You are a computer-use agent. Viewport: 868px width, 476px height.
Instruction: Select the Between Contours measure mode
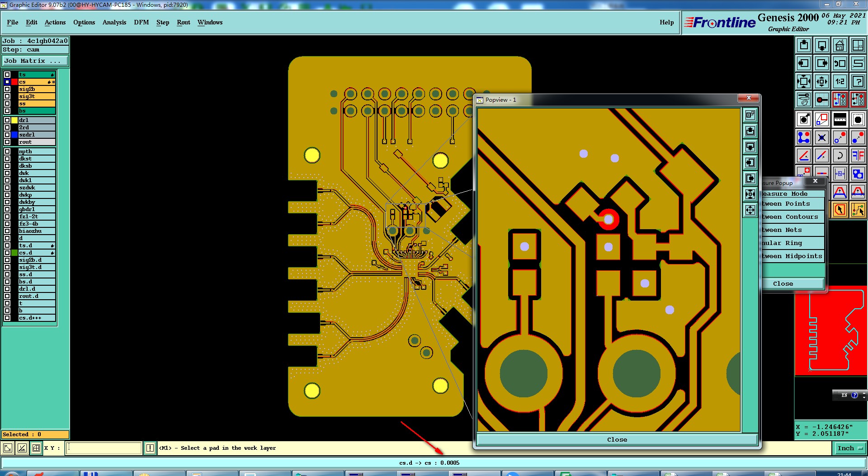(x=793, y=217)
